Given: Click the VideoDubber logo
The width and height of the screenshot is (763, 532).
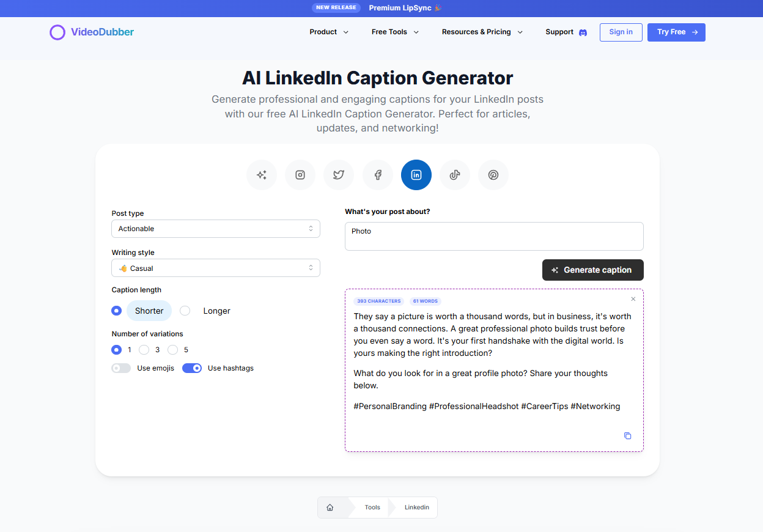Looking at the screenshot, I should (92, 32).
